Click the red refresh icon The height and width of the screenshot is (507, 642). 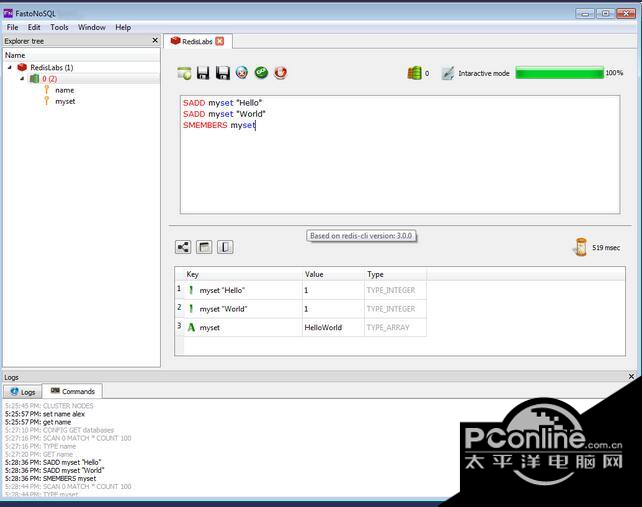[280, 73]
